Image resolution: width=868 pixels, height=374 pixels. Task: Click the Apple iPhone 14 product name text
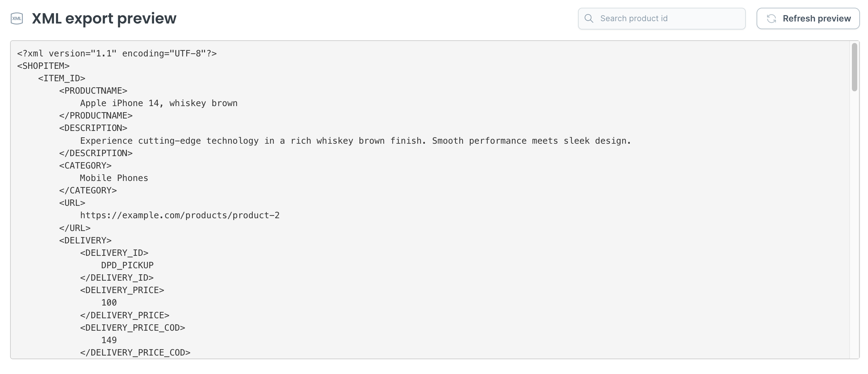(159, 103)
